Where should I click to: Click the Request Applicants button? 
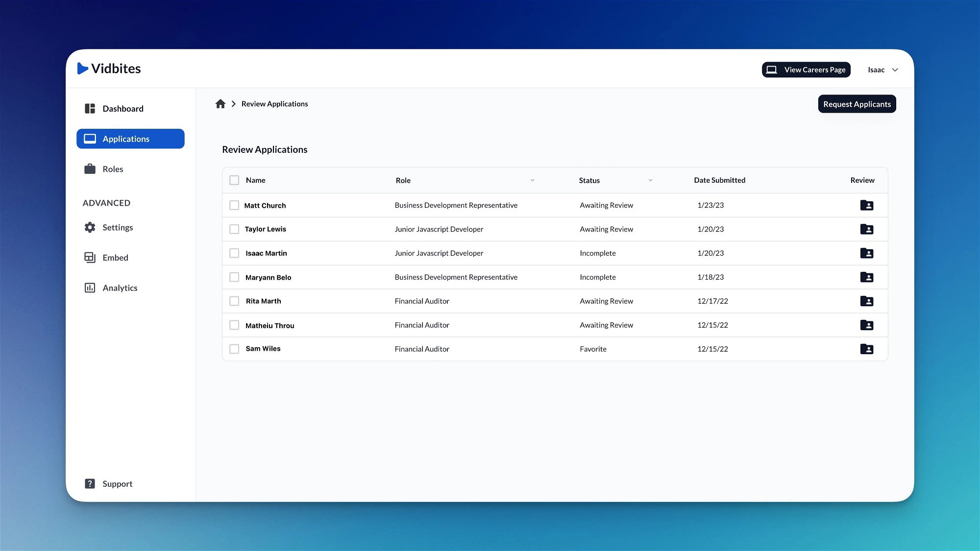(x=857, y=104)
